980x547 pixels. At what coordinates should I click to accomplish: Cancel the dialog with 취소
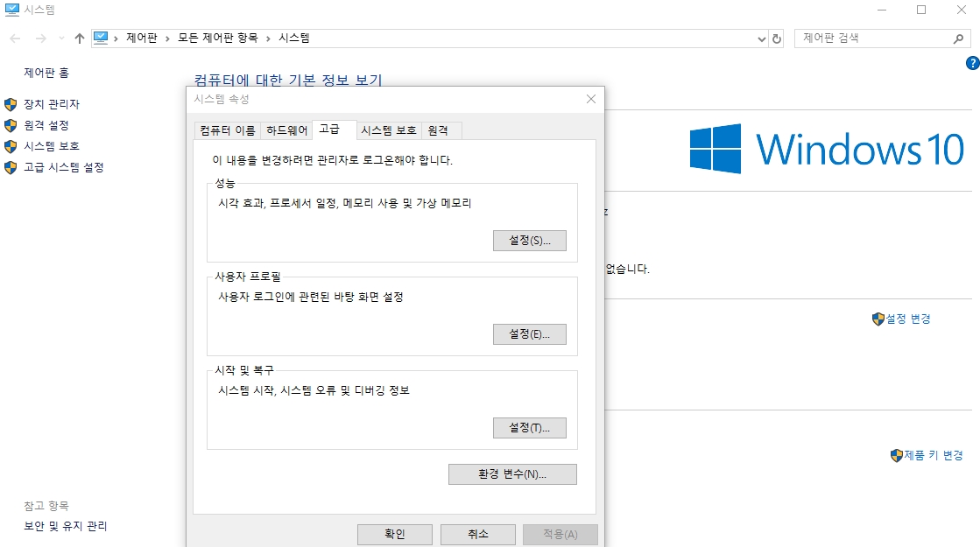tap(477, 535)
